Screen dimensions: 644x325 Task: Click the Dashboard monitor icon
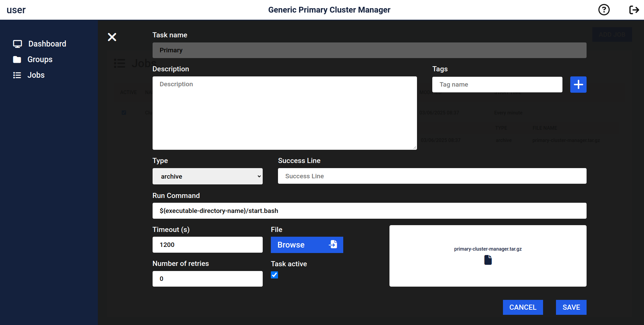click(x=17, y=44)
